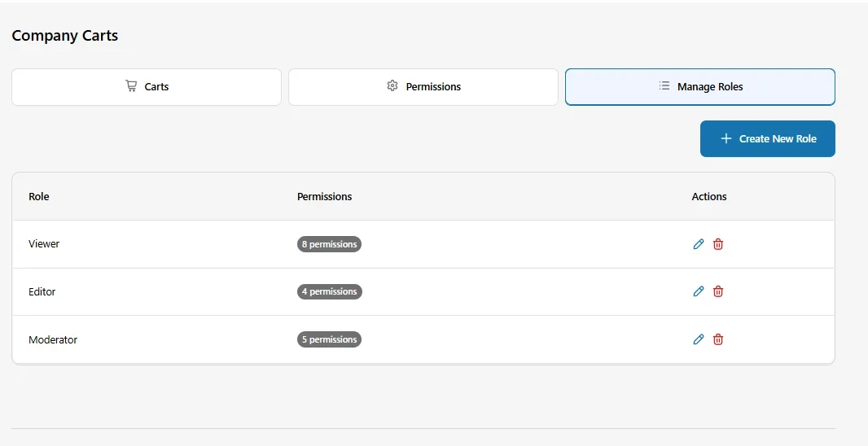This screenshot has width=868, height=446.
Task: Select the Manage Roles tab
Action: [700, 87]
